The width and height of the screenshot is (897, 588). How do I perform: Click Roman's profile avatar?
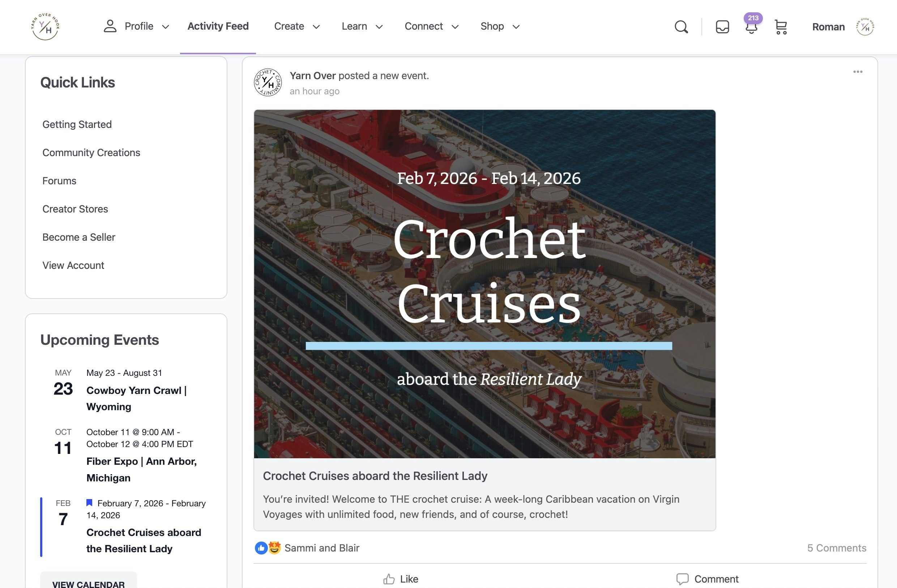865,27
